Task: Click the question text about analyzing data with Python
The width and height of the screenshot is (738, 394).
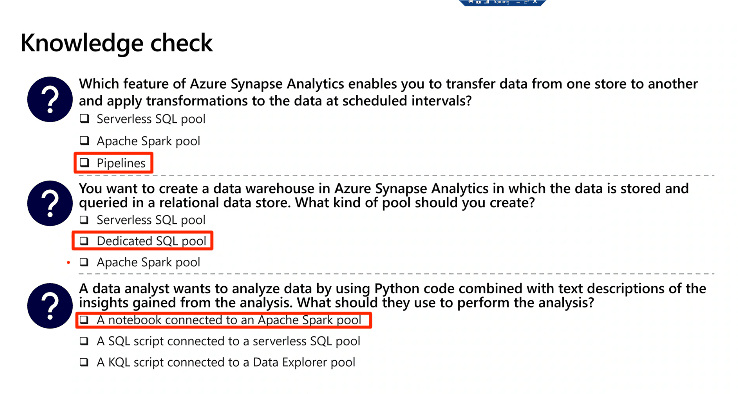Action: point(393,295)
